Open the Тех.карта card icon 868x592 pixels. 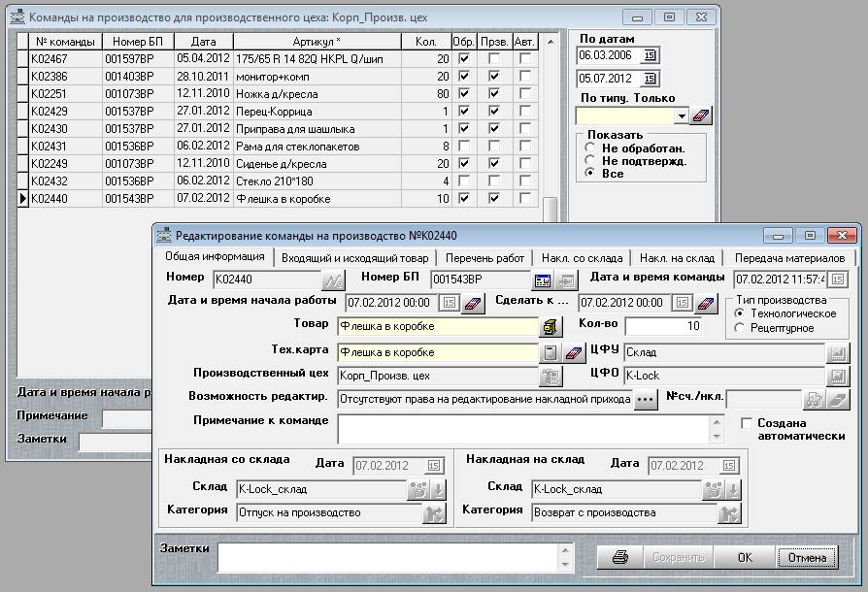(x=550, y=353)
